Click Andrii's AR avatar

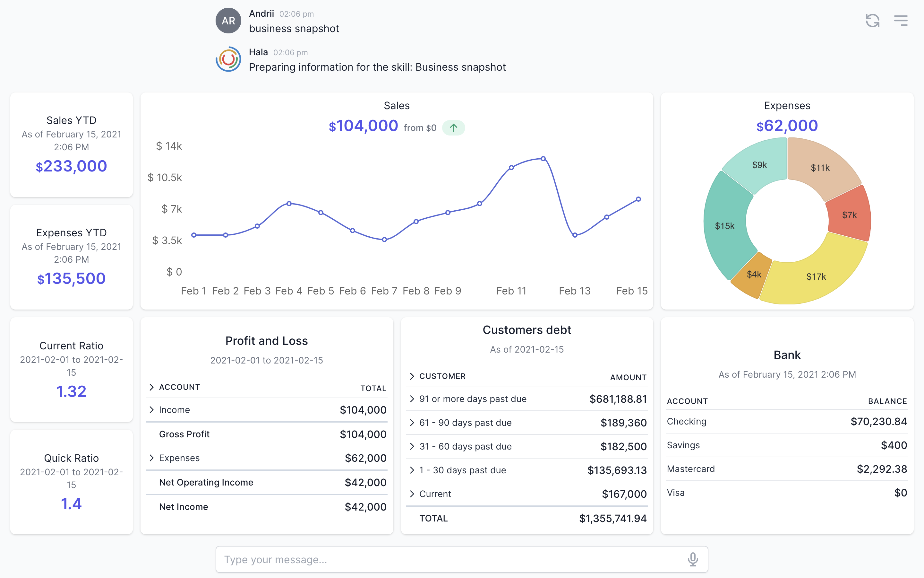(228, 21)
